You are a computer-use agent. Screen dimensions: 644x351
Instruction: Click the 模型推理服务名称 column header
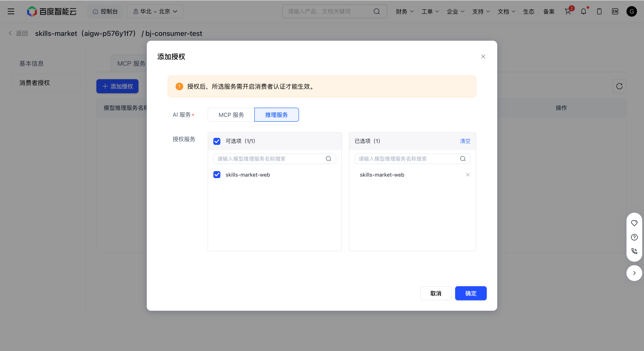pos(125,108)
